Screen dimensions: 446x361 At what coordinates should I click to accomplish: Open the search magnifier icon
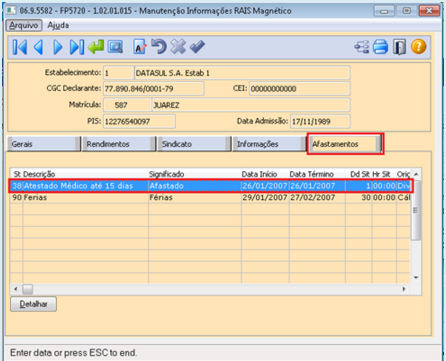click(115, 47)
